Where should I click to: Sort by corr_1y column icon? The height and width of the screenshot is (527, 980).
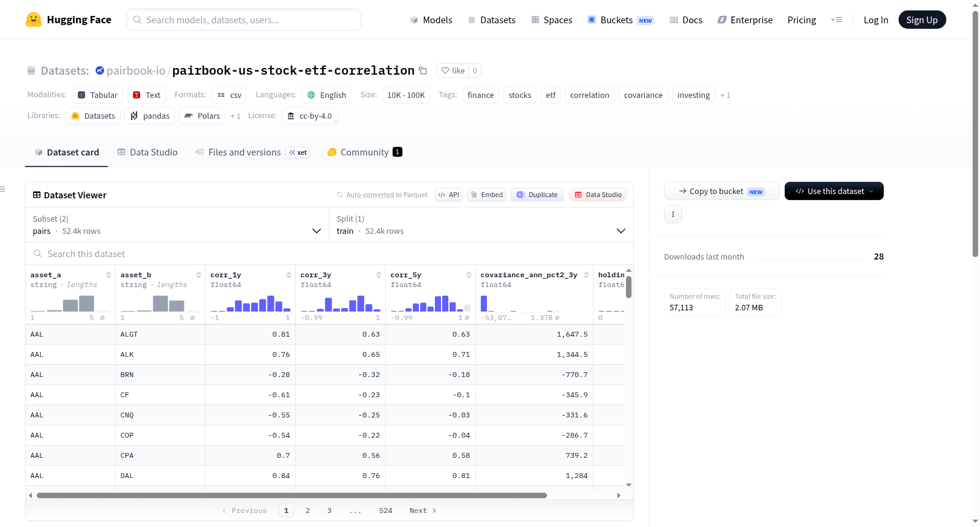288,275
